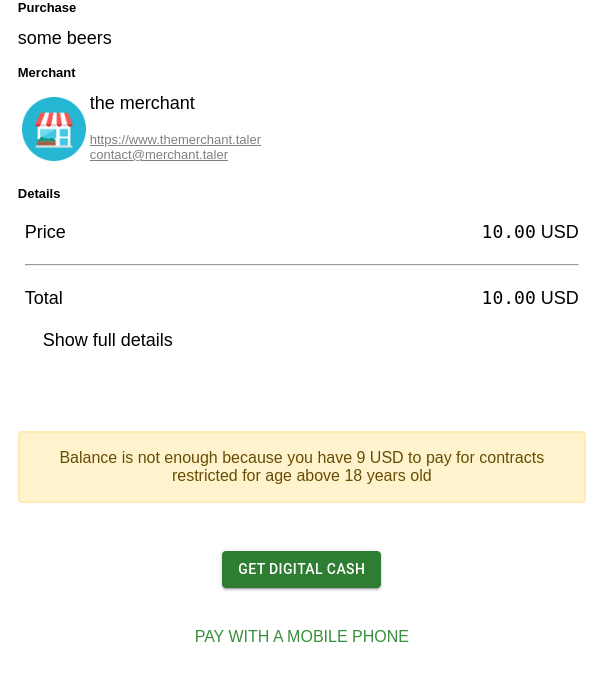The width and height of the screenshot is (592, 677).
Task: Choose PAY WITH A MOBILE PHONE
Action: [x=301, y=636]
